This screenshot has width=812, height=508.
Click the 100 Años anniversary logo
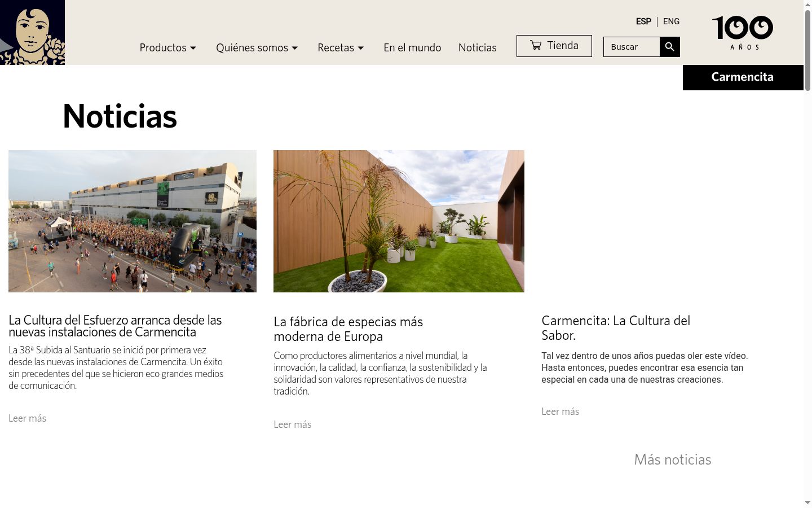click(743, 33)
